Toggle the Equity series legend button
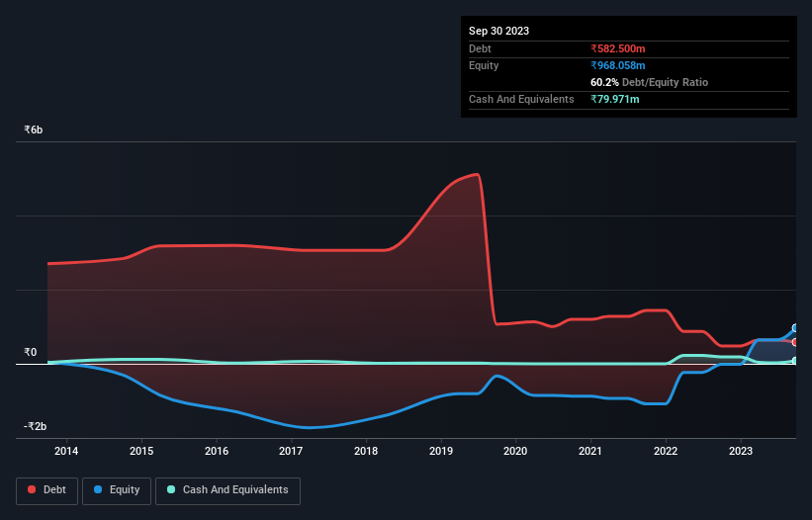Image resolution: width=812 pixels, height=520 pixels. (117, 490)
